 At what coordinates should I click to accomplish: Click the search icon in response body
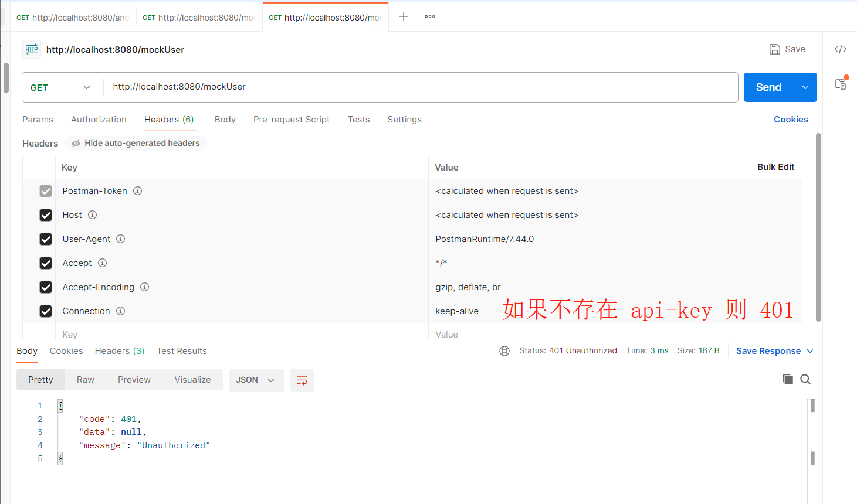click(805, 380)
